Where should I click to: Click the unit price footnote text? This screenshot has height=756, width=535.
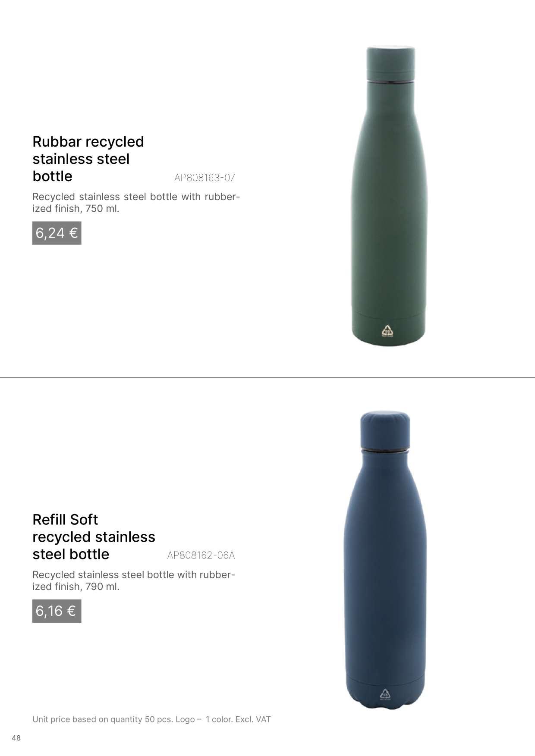[x=151, y=719]
